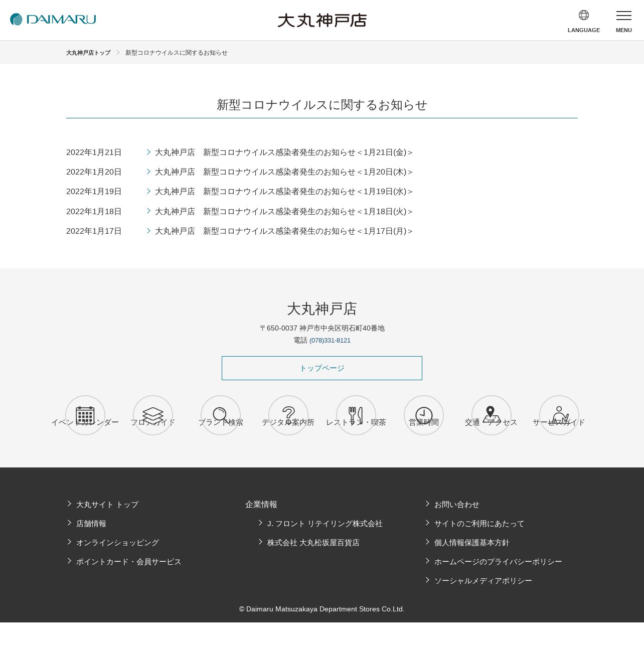This screenshot has height=646, width=644.
Task: Open the Brand Search magnifier icon
Action: coord(221,415)
